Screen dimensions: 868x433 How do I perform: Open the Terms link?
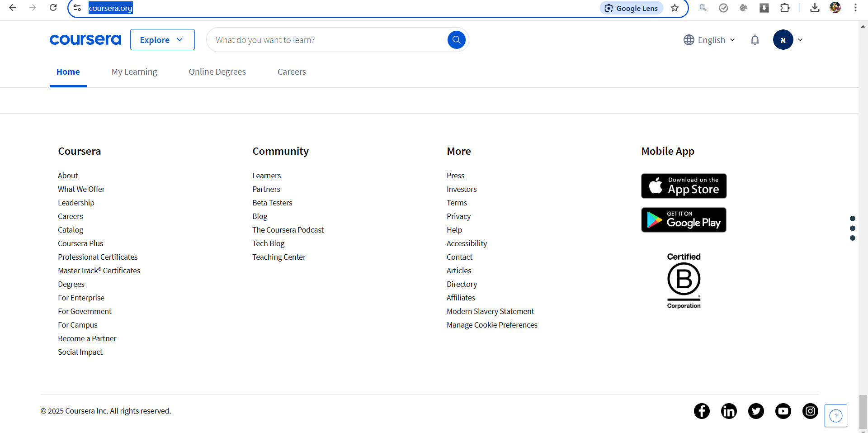coord(457,203)
